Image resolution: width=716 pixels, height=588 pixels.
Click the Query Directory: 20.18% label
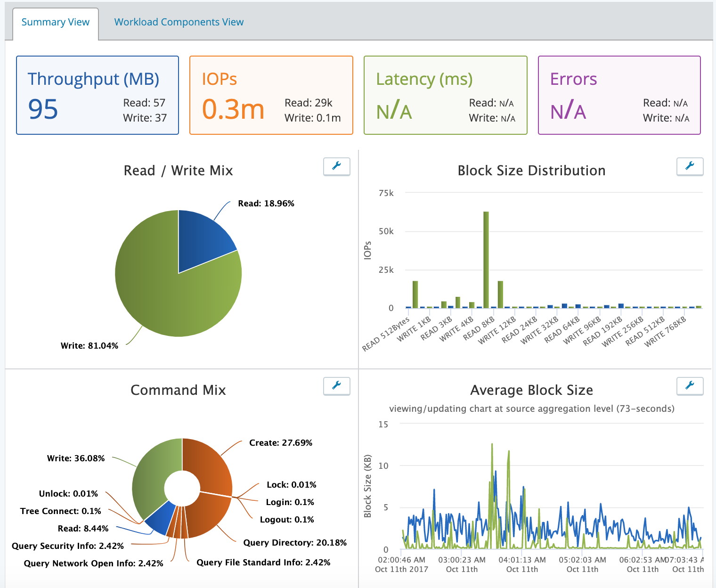click(295, 543)
